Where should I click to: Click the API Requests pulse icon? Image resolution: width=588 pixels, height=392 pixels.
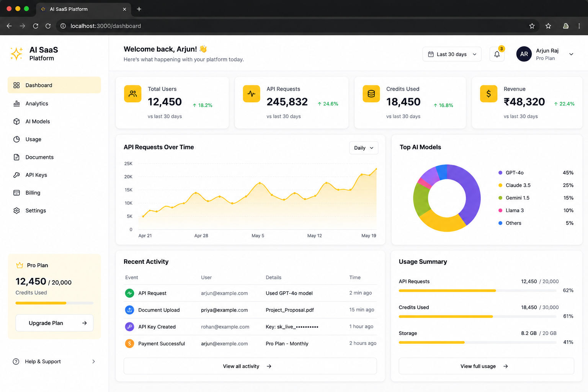pos(252,94)
